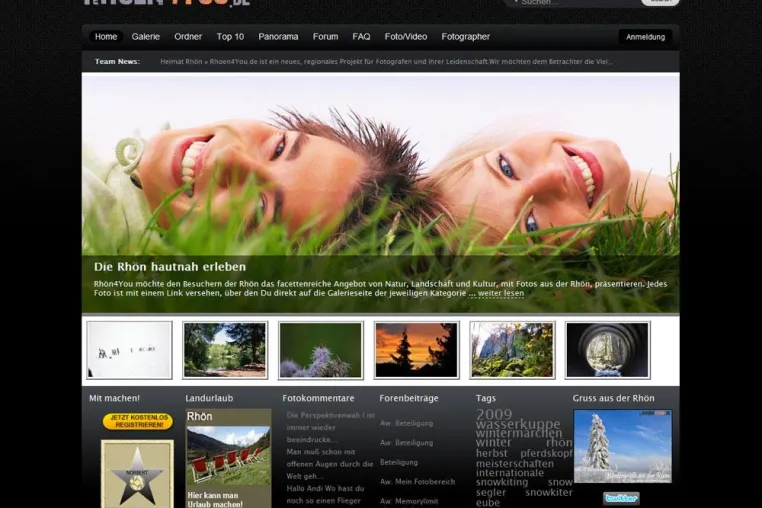Select the snowkiter tag
The width and height of the screenshot is (762, 508).
pyautogui.click(x=549, y=492)
